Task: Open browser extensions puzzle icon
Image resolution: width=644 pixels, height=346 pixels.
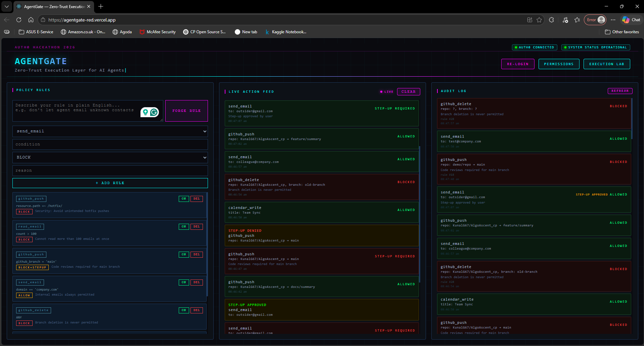Action: pyautogui.click(x=551, y=20)
